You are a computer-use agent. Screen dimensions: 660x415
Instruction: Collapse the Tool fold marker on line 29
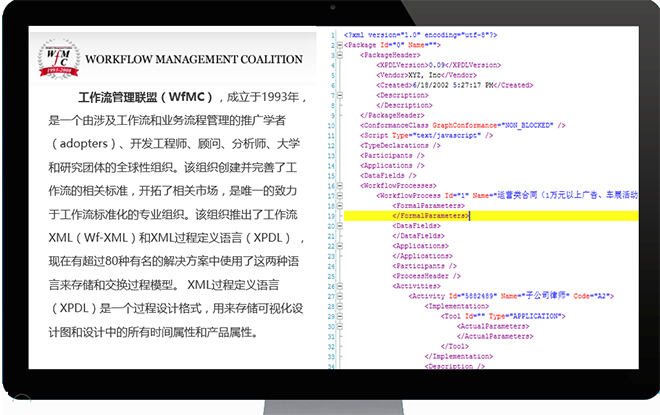340,316
